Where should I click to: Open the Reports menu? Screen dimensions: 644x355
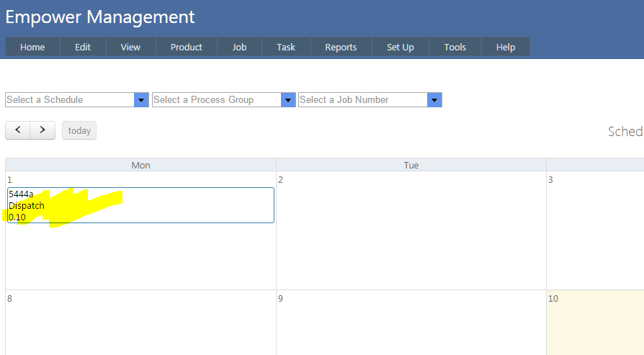click(x=341, y=48)
